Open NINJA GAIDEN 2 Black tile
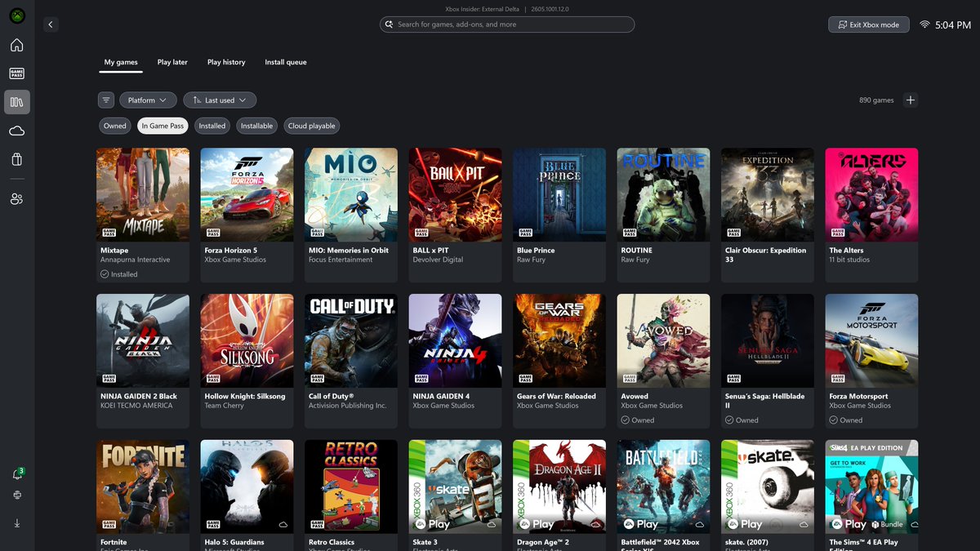 click(143, 362)
